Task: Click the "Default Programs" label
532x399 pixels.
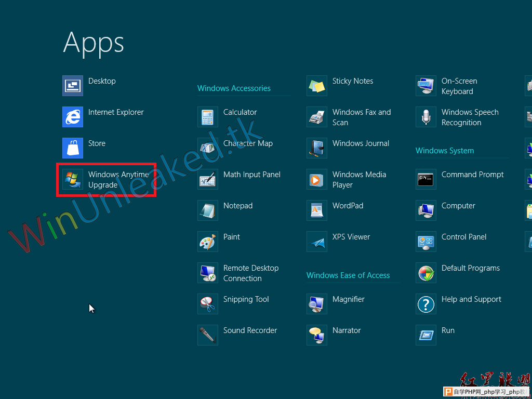Action: [x=471, y=269]
